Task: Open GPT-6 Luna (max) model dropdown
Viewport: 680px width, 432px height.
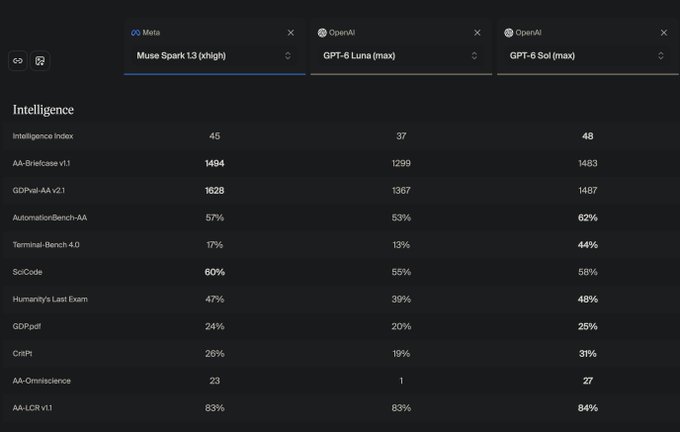Action: (x=401, y=56)
